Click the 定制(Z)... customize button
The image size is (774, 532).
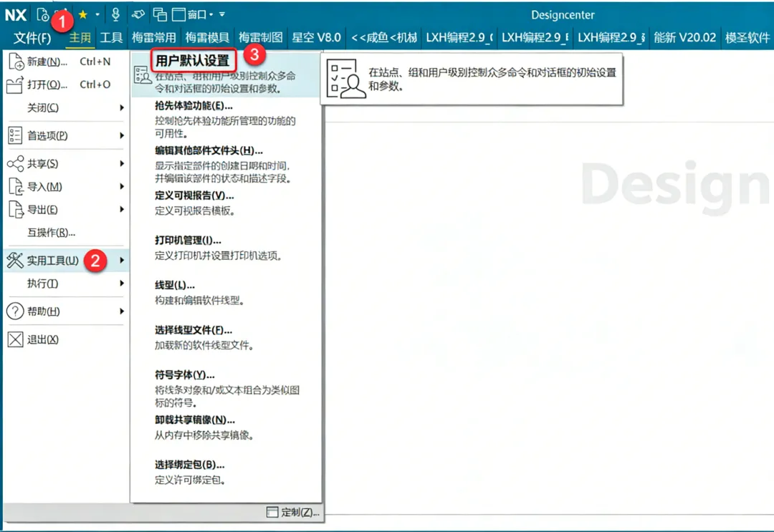tap(292, 512)
